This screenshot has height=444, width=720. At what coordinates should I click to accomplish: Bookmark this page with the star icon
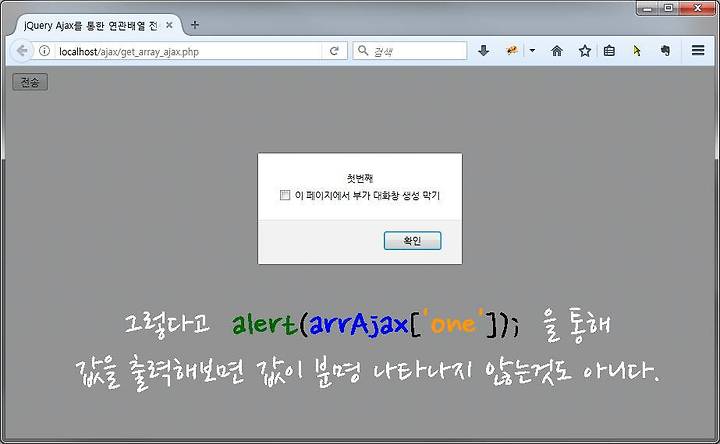(x=585, y=51)
